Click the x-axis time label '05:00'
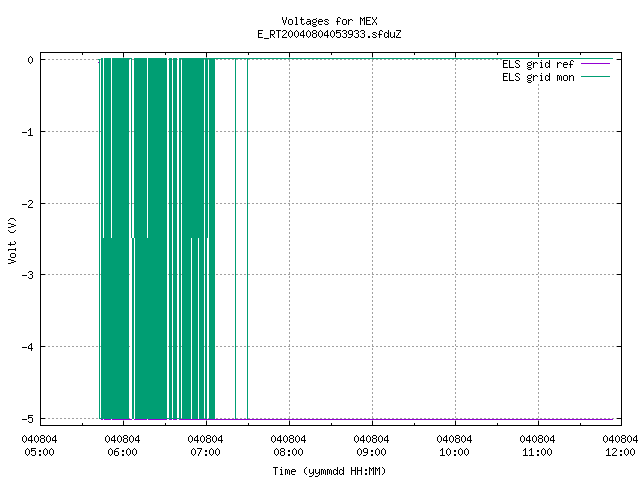 pos(39,452)
